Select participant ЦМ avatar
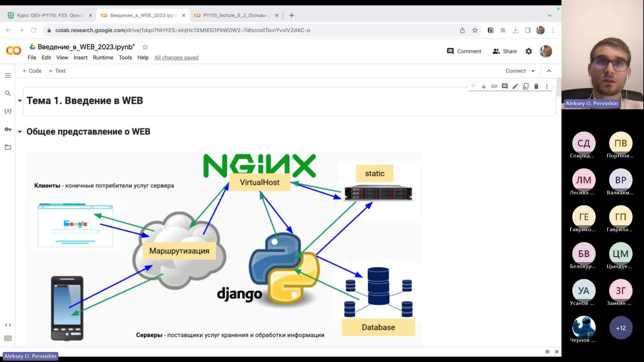644x362 pixels. point(621,254)
